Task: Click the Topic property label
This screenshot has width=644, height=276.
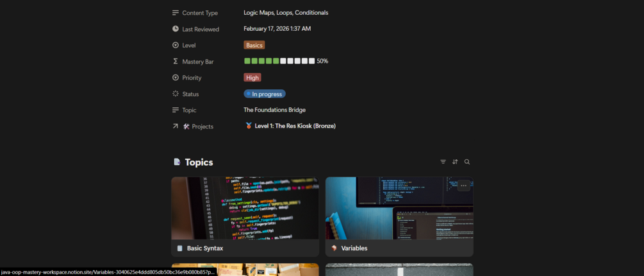Action: (x=189, y=110)
